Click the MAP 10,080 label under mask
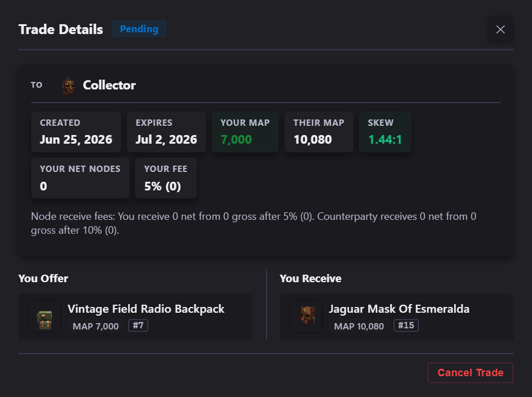Screen dimensions: 532x397 tap(359, 327)
